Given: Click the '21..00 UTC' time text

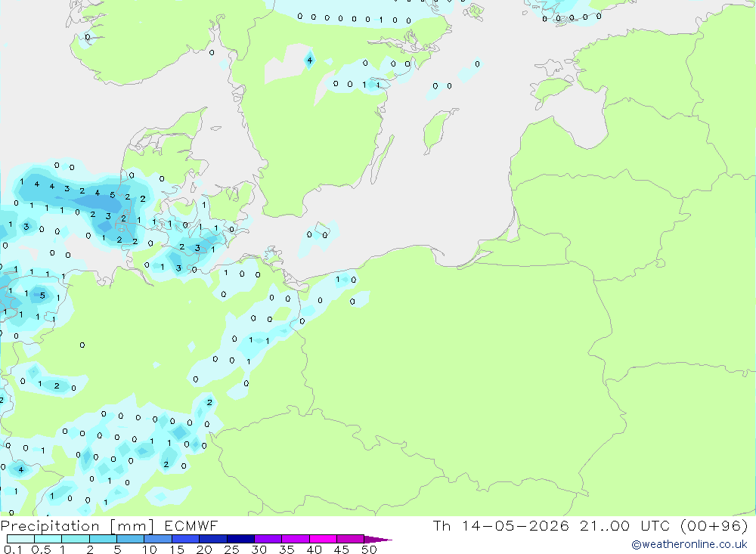Looking at the screenshot, I should 625,525.
